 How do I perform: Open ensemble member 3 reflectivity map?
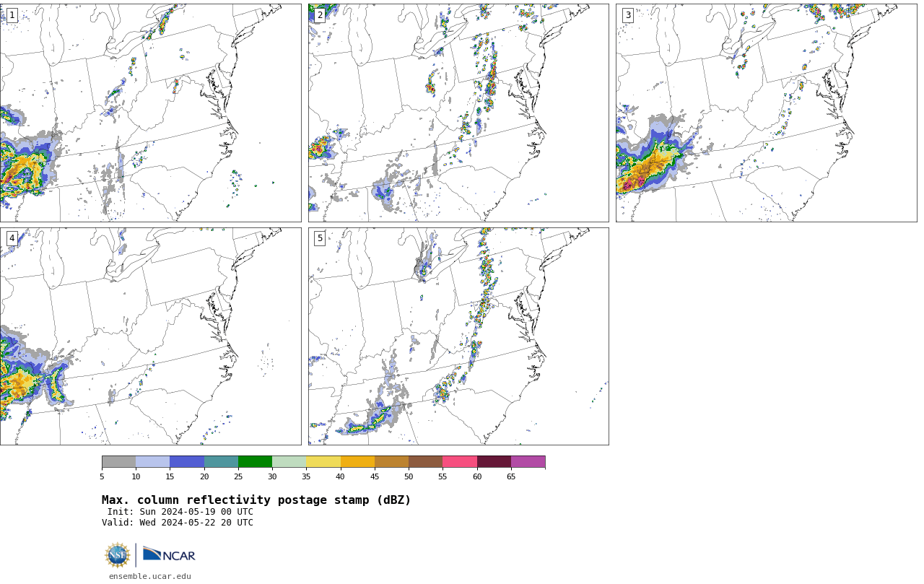767,113
